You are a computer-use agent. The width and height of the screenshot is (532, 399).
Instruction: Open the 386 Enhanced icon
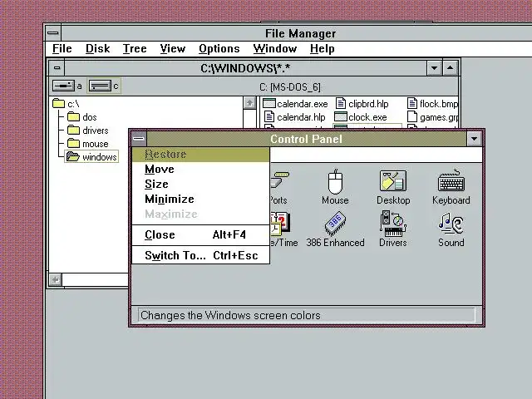(335, 229)
